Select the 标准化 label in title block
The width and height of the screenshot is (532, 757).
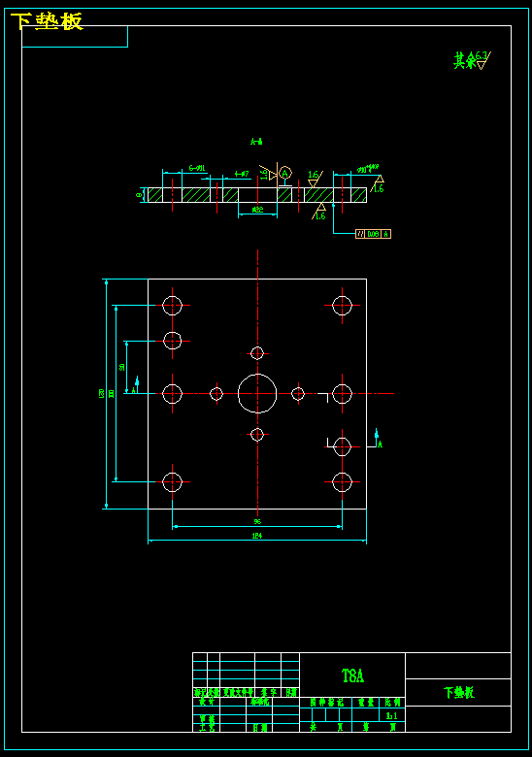coord(260,702)
